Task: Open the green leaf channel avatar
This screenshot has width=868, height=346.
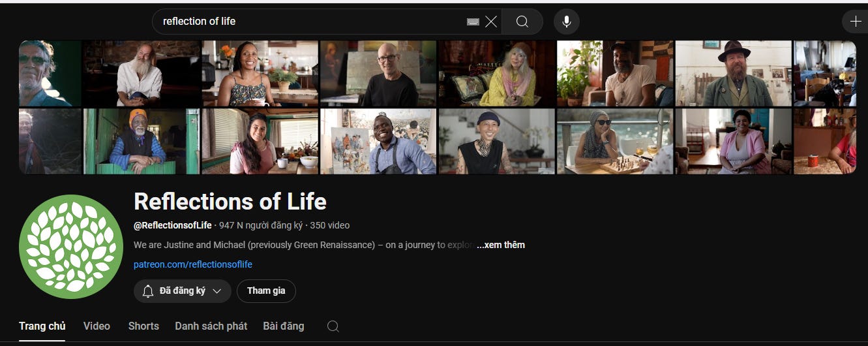Action: (71, 247)
